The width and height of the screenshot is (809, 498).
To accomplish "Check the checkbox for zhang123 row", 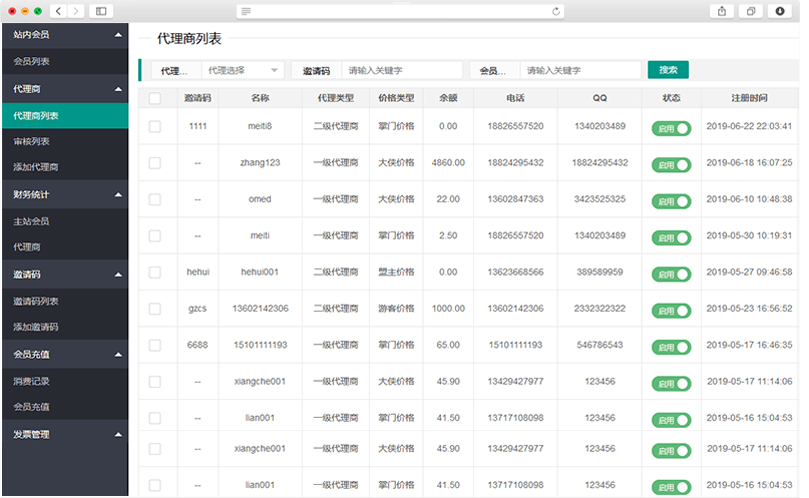I will coord(155,163).
